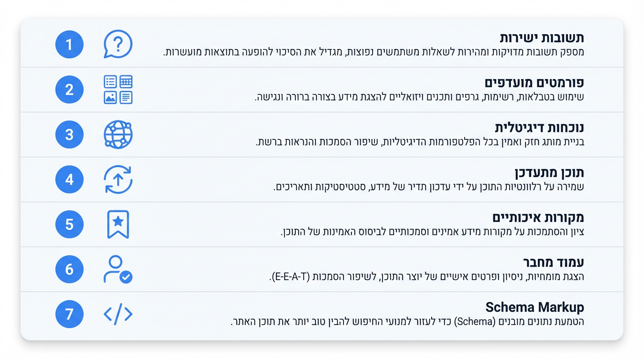Click the refresh upload arrows icon
The image size is (644, 359).
pos(118,179)
